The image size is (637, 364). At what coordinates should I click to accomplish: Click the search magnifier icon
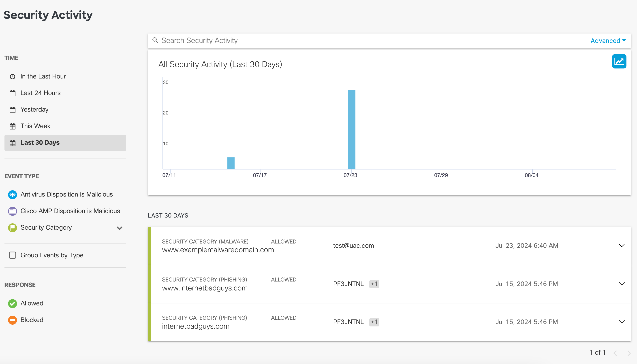tap(155, 40)
